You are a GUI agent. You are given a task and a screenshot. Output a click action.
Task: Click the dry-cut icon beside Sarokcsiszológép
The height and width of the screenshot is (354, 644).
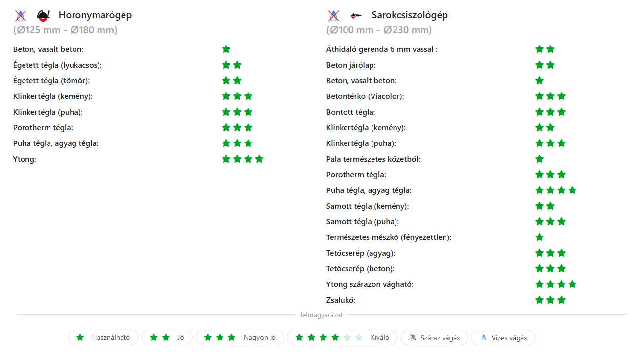pos(333,15)
